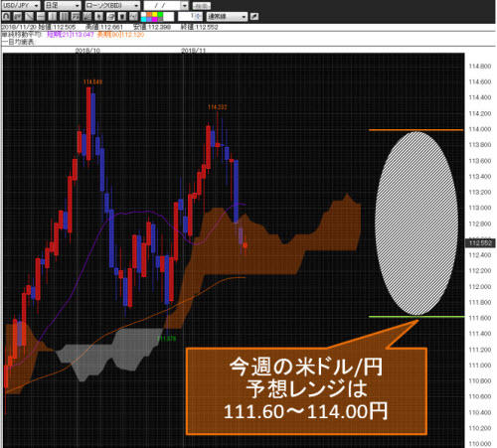Screen dimensions: 497x448
Task: Pick the green color swatch
Action: 160,14
